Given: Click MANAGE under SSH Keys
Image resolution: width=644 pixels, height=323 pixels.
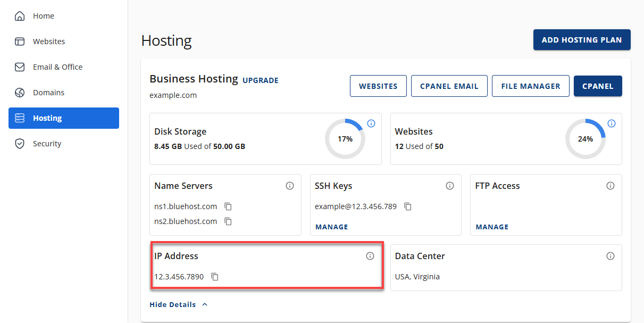Looking at the screenshot, I should point(331,227).
